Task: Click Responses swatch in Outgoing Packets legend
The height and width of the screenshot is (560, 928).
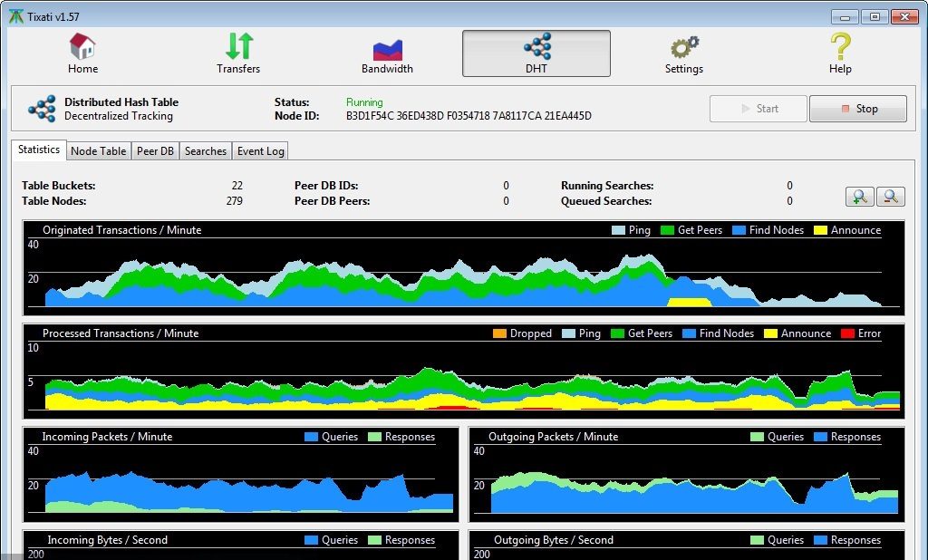Action: click(x=820, y=437)
